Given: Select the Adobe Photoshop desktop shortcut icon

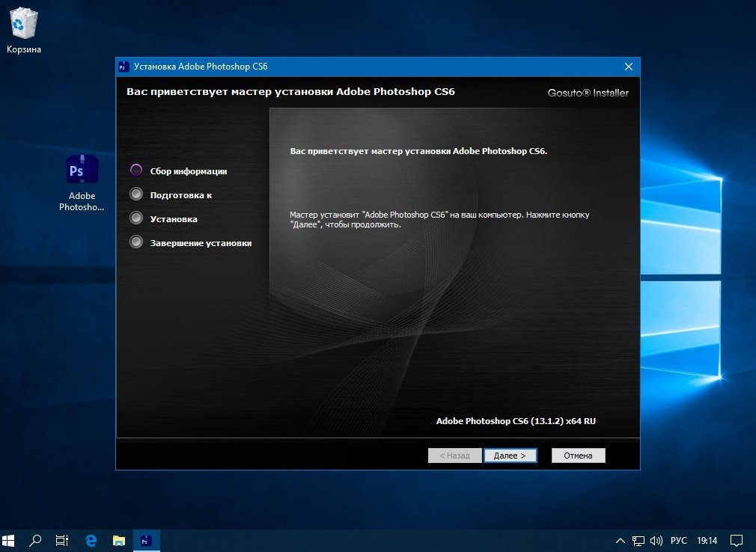Looking at the screenshot, I should coord(82,183).
